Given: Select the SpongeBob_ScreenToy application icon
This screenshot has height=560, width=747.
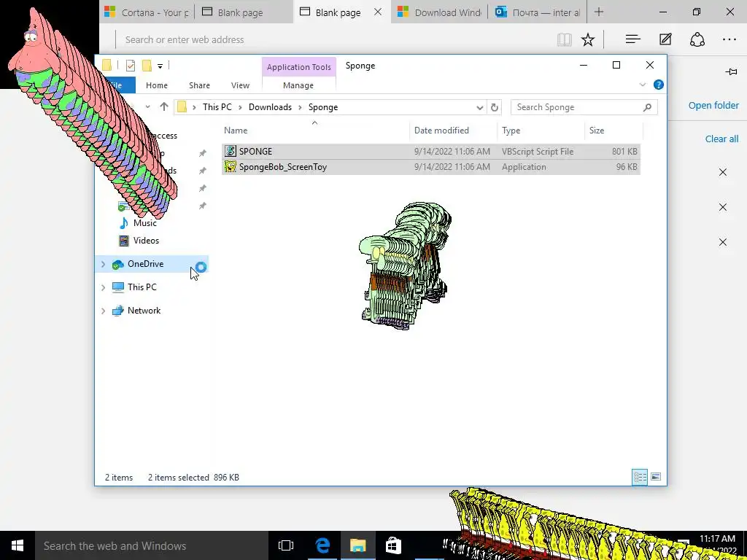Looking at the screenshot, I should click(231, 167).
